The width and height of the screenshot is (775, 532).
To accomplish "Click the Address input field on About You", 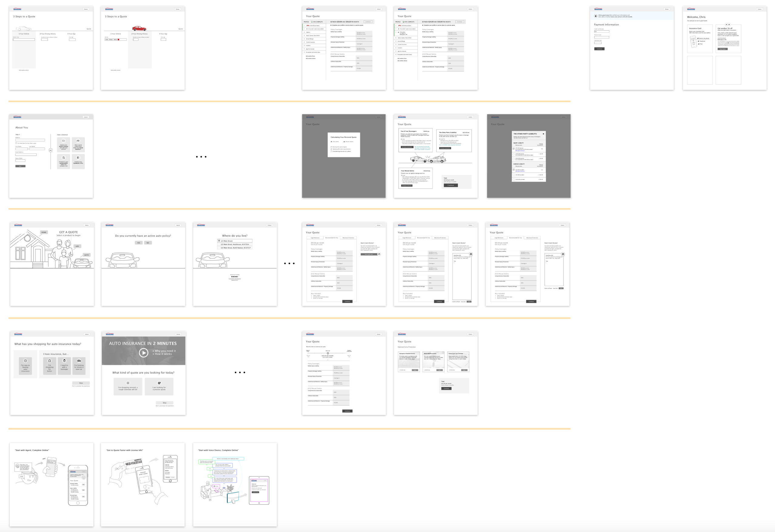I will coord(30,140).
